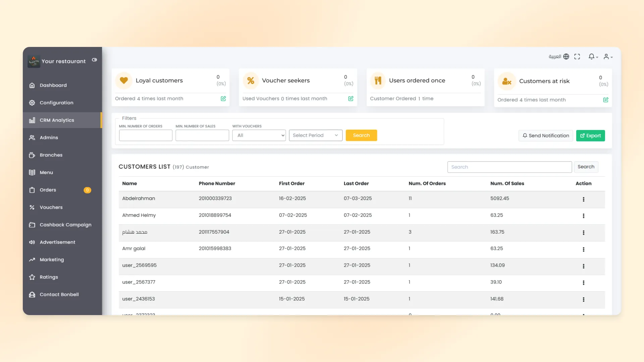The image size is (644, 362).
Task: Open action menu for Abdelrahman row
Action: [x=584, y=199]
